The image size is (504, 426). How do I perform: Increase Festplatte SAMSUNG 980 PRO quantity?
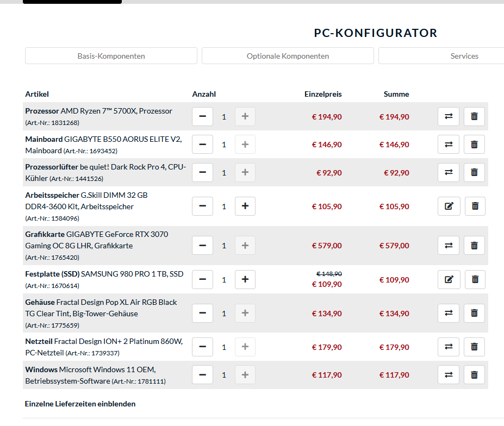(x=245, y=279)
